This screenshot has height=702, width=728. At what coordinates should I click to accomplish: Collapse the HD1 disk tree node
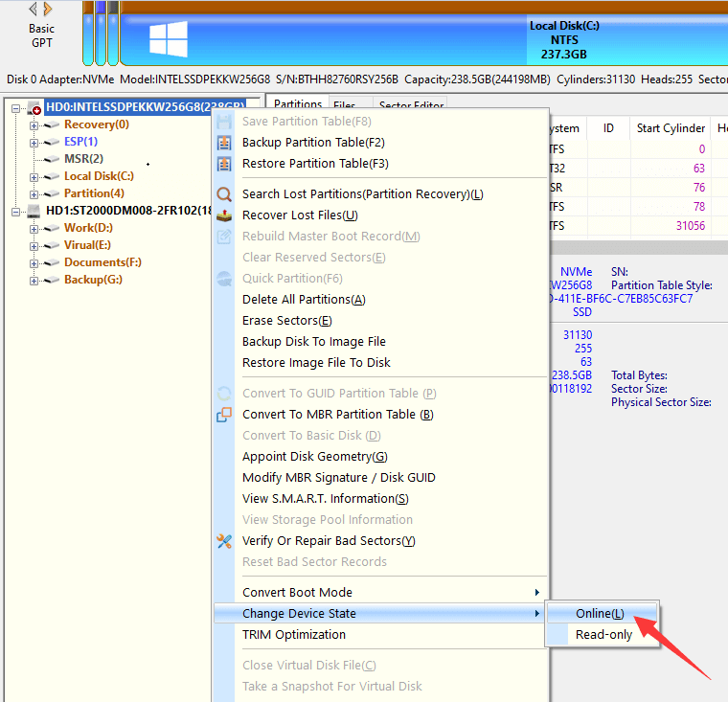click(x=16, y=211)
